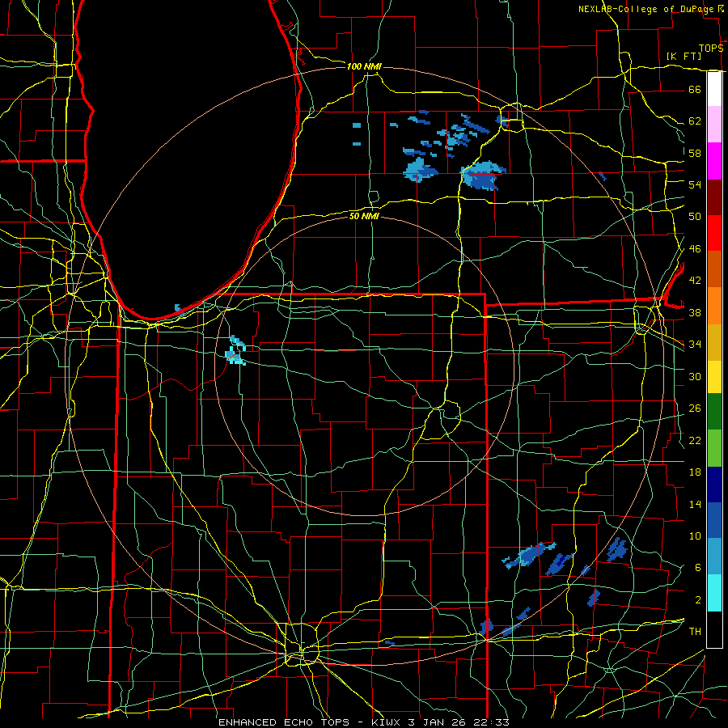
Task: Select the 14 legend value
Action: (695, 504)
